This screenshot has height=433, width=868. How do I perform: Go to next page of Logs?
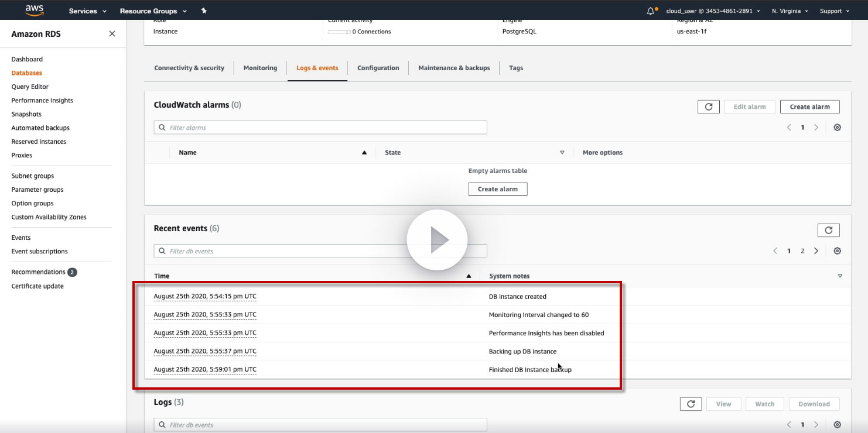point(816,425)
